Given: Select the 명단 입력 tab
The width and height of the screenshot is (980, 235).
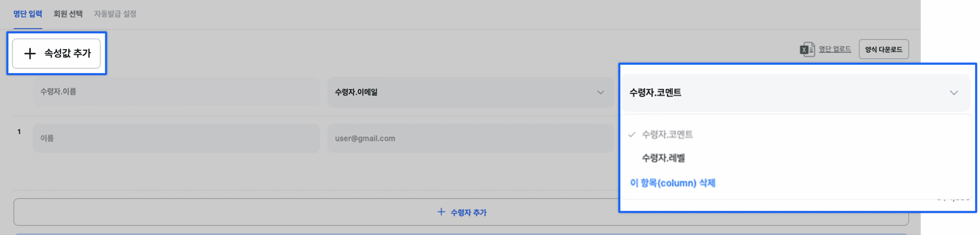Looking at the screenshot, I should [28, 14].
